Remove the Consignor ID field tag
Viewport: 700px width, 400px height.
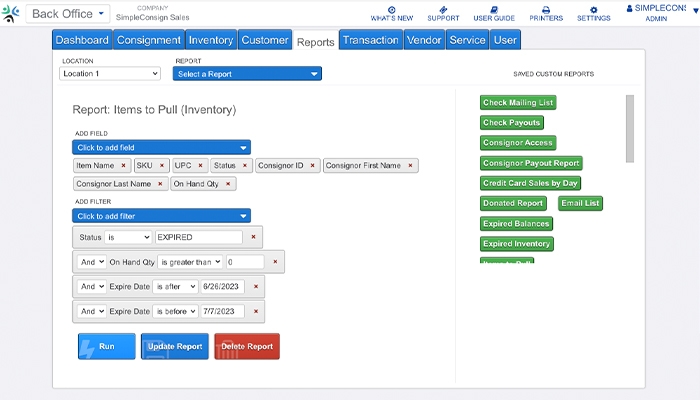tap(312, 165)
